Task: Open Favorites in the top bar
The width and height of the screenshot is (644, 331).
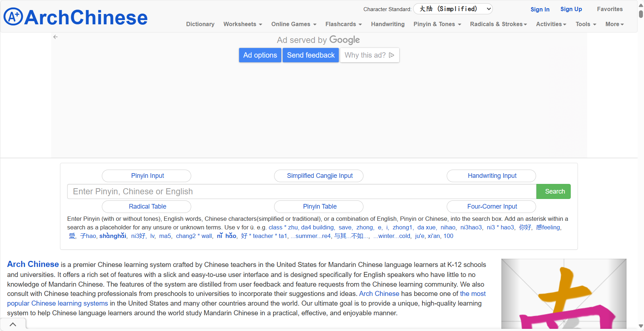Action: [610, 9]
